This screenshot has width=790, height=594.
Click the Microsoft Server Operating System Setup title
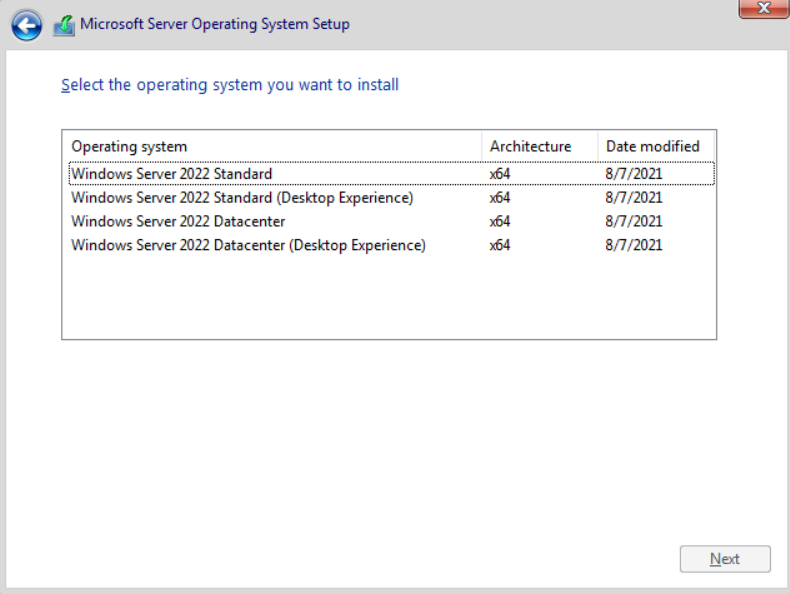215,24
